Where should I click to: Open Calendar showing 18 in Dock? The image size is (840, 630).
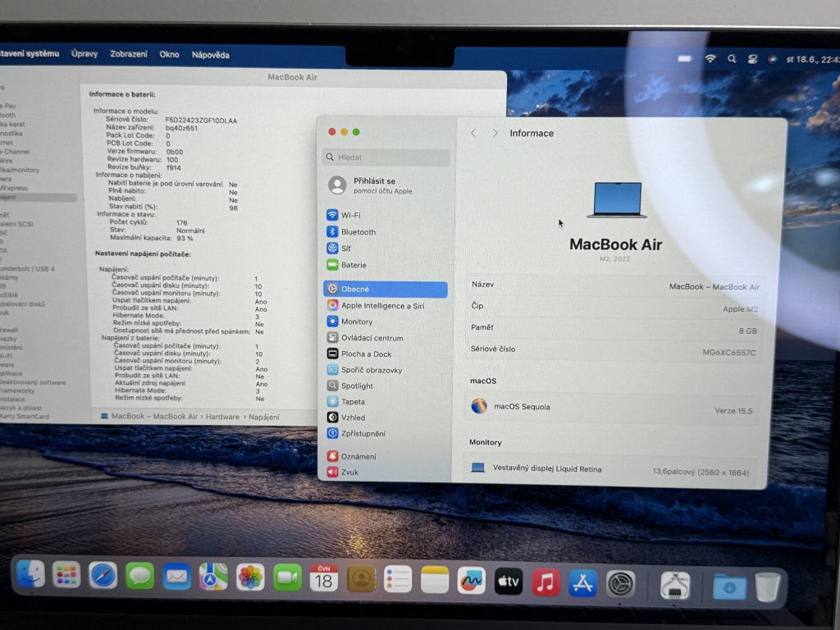323,578
